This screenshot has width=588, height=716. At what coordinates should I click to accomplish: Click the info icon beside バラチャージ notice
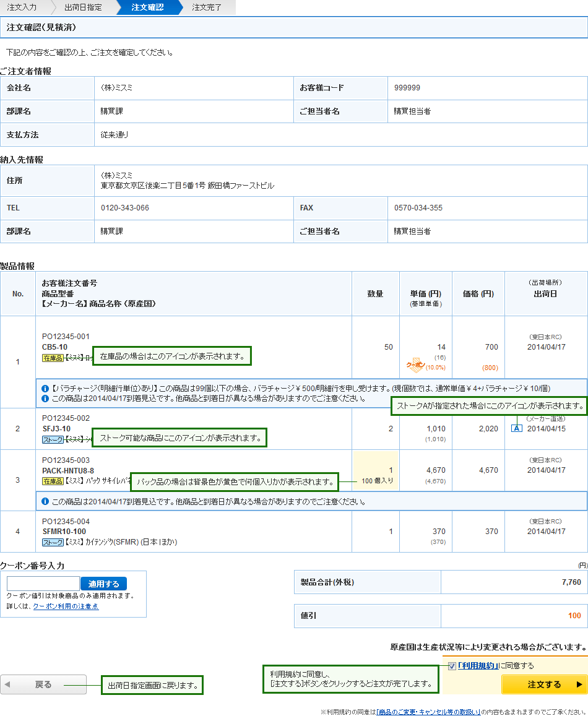coord(45,389)
